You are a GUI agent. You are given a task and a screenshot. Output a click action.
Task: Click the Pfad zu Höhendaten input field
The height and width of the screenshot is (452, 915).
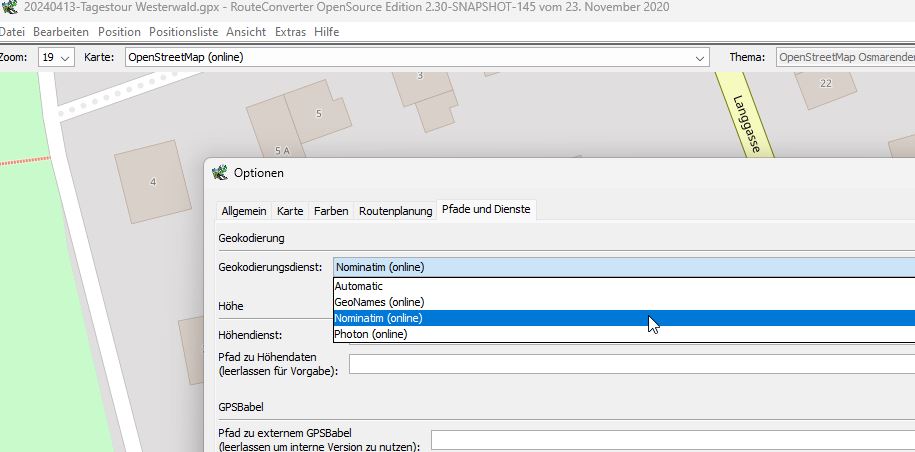click(x=631, y=364)
